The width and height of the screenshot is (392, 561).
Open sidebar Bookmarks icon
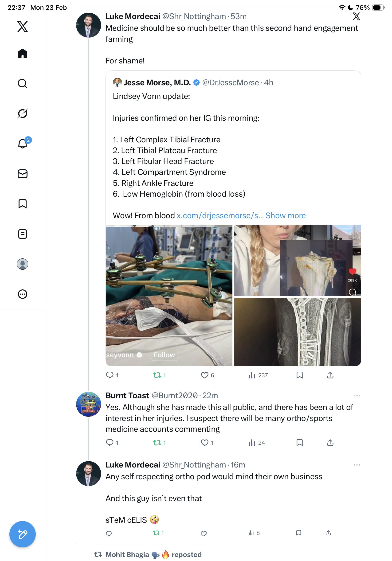23,204
